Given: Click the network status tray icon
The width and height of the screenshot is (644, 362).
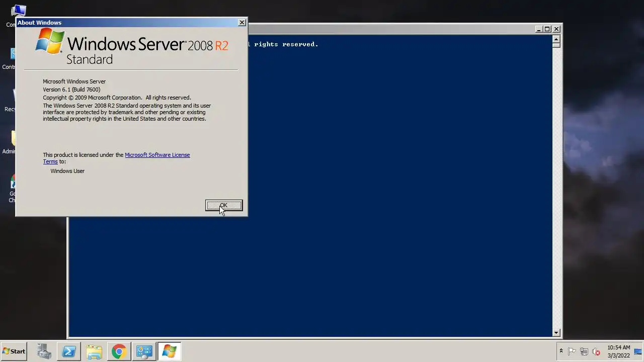Looking at the screenshot, I should coord(584,351).
